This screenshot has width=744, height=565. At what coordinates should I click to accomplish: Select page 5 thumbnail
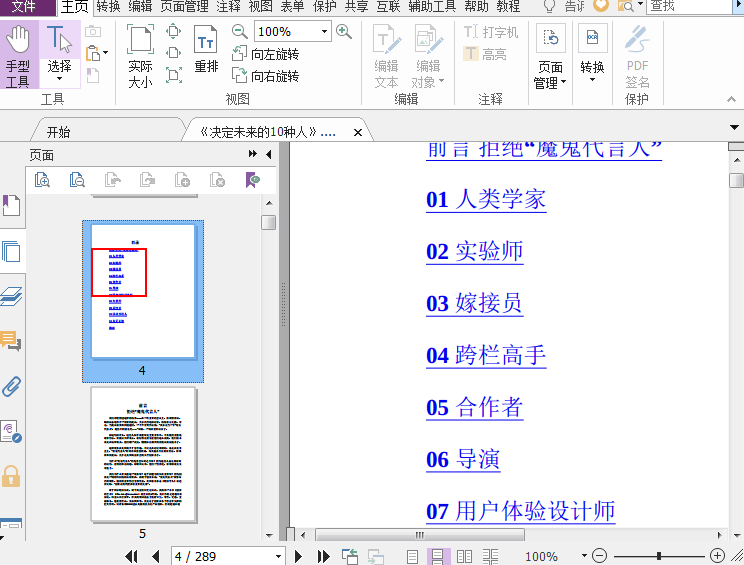143,454
